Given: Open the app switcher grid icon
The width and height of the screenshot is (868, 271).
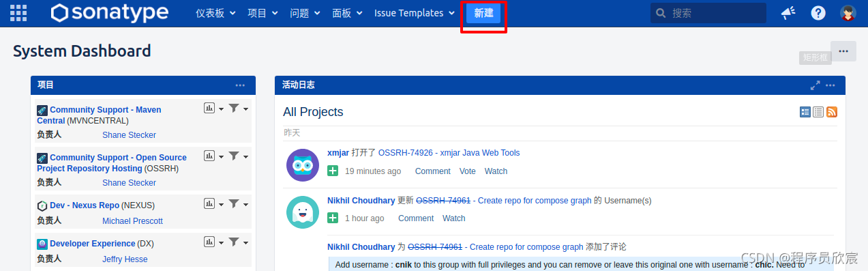Looking at the screenshot, I should [19, 13].
